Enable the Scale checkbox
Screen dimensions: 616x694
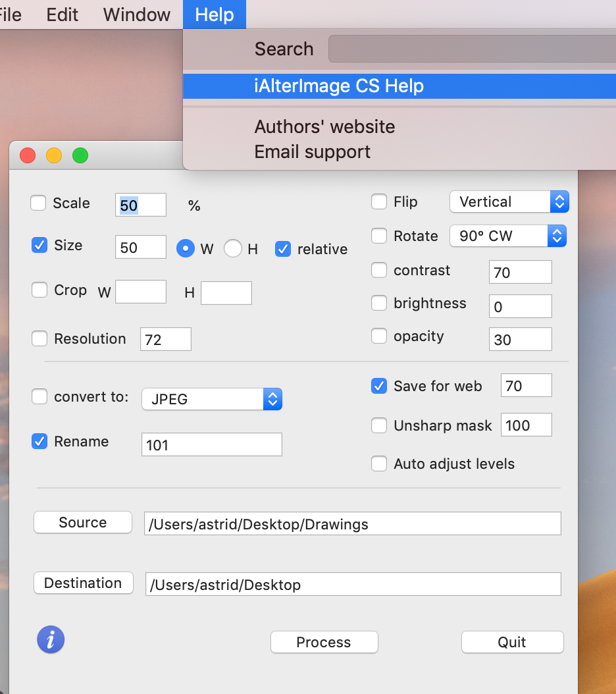pyautogui.click(x=38, y=203)
